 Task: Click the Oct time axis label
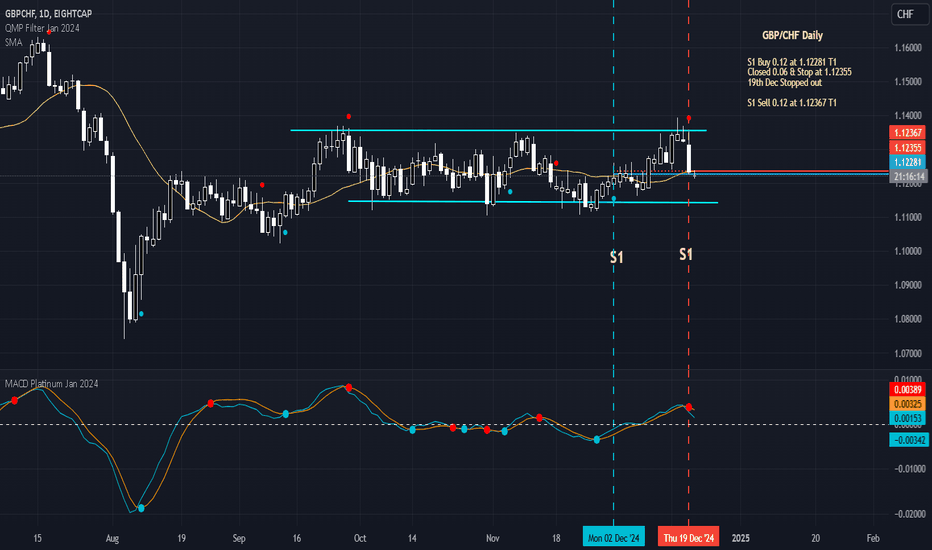coord(360,538)
